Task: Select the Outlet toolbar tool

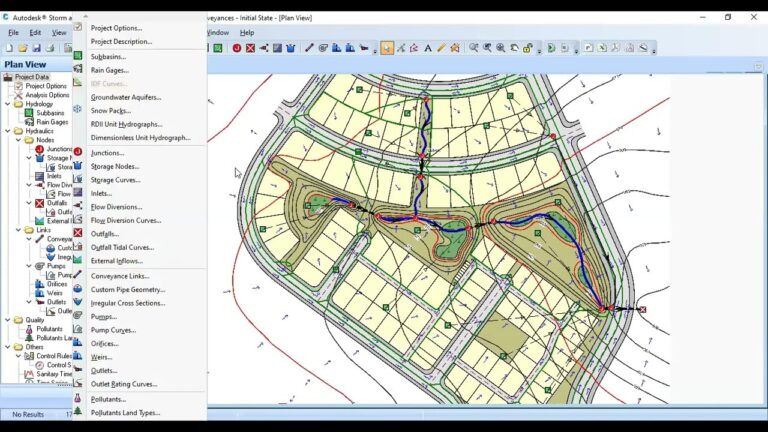Action: (364, 48)
